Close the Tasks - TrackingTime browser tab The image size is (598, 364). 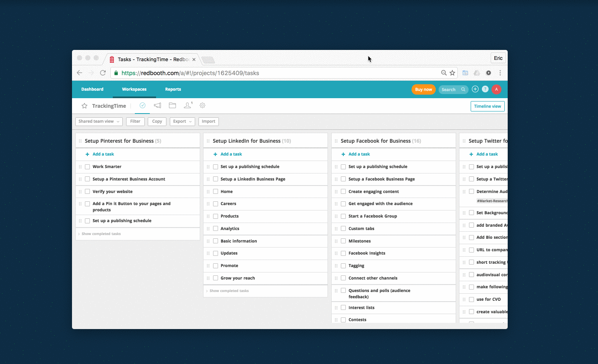point(194,59)
